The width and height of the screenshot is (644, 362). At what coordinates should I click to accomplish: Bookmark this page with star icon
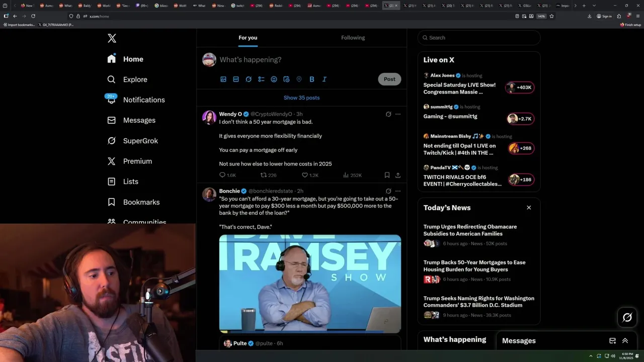pos(551,16)
